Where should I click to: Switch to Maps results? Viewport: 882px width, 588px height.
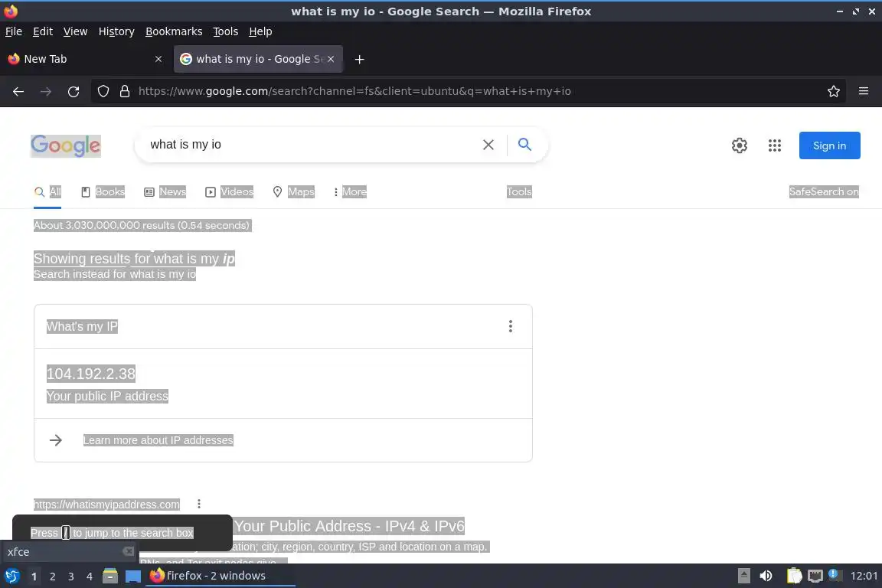tap(293, 192)
